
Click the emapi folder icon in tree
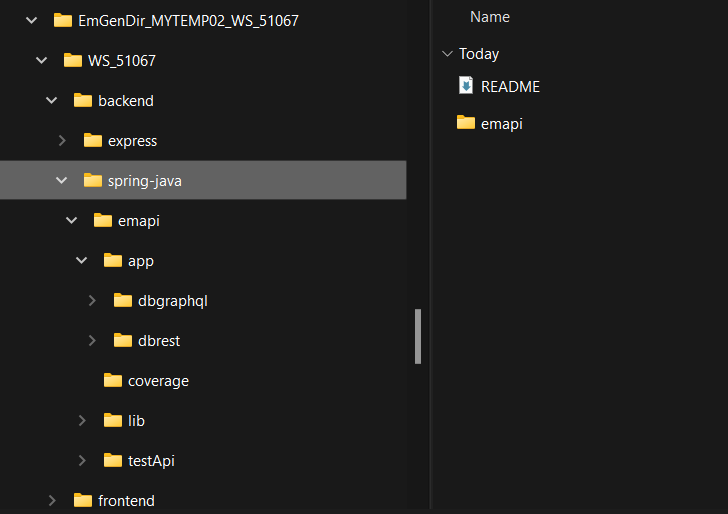tap(103, 220)
